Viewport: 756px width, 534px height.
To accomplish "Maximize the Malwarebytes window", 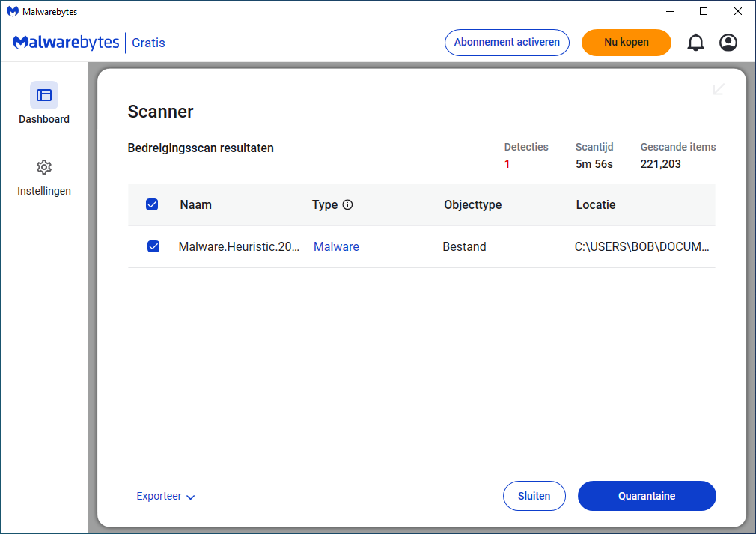I will (704, 11).
